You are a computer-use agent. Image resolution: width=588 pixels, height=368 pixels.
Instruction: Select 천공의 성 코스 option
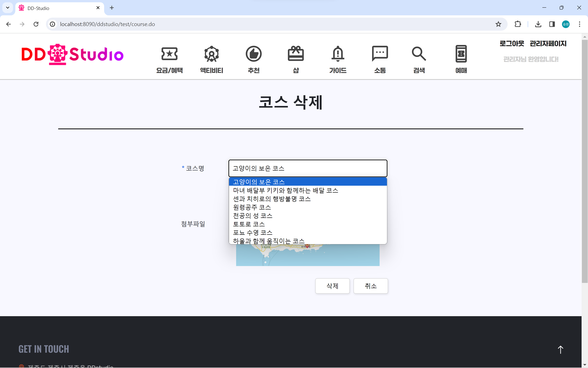(308, 216)
